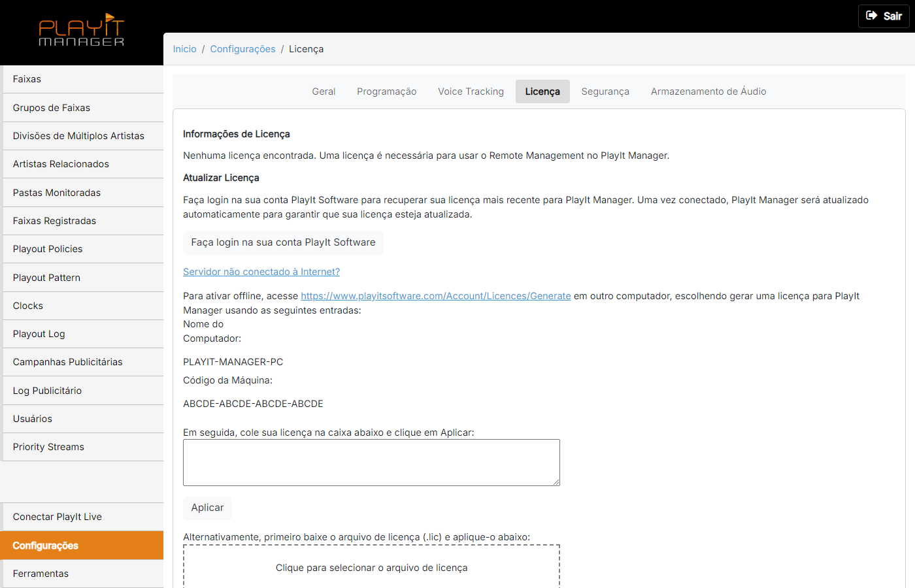Image resolution: width=915 pixels, height=588 pixels.
Task: Click Faça login na sua conta PlayIt Software
Action: pos(283,242)
